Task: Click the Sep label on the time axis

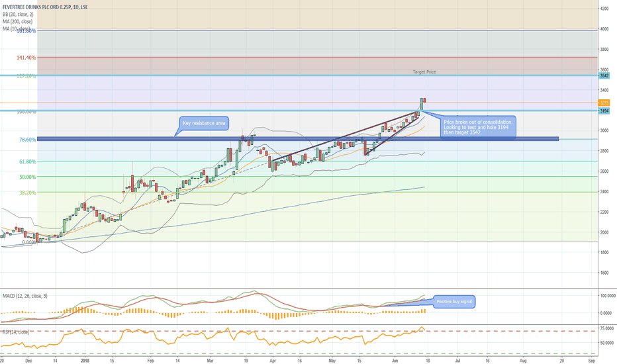Action: pyautogui.click(x=591, y=360)
